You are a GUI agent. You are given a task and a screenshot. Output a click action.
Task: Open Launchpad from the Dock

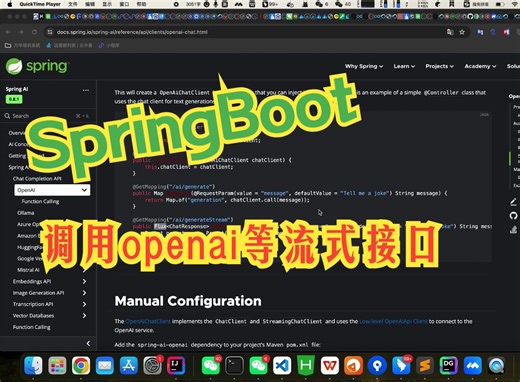pyautogui.click(x=57, y=366)
